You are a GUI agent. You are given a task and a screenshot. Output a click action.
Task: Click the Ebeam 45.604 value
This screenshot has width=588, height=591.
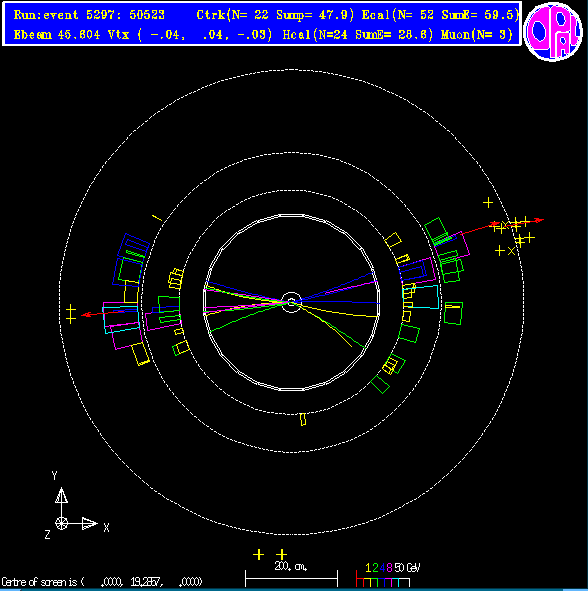click(57, 35)
